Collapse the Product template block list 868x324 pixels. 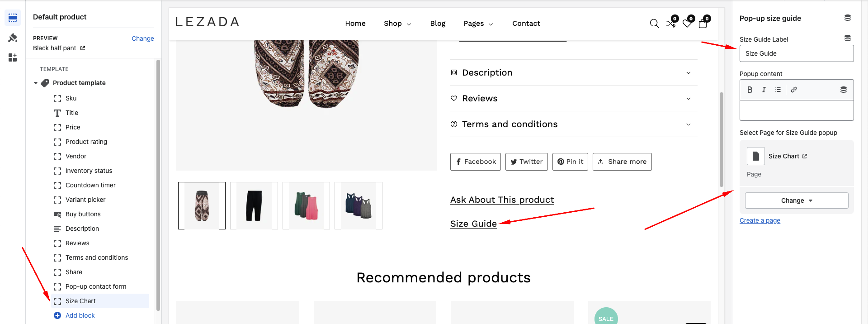click(35, 83)
